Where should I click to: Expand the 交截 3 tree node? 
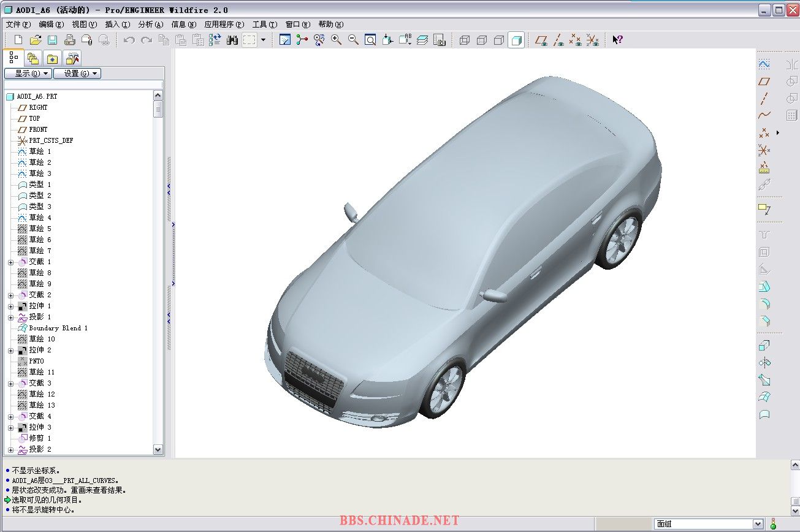[x=10, y=384]
